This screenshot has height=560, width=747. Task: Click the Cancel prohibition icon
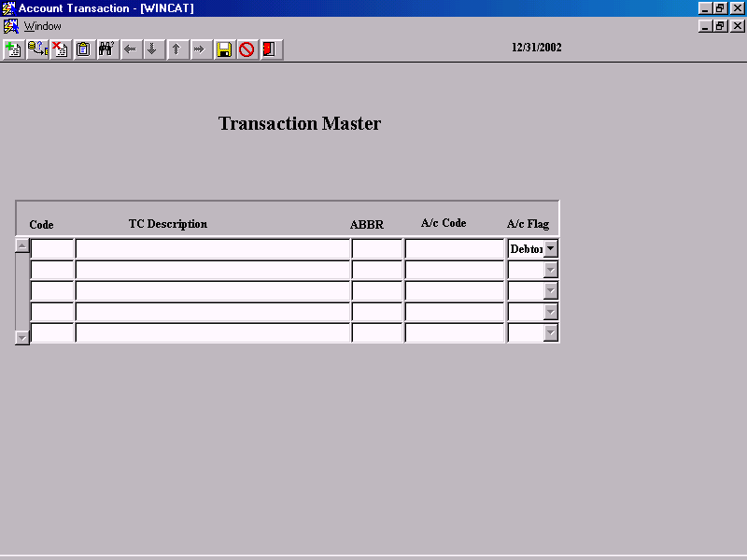[247, 49]
